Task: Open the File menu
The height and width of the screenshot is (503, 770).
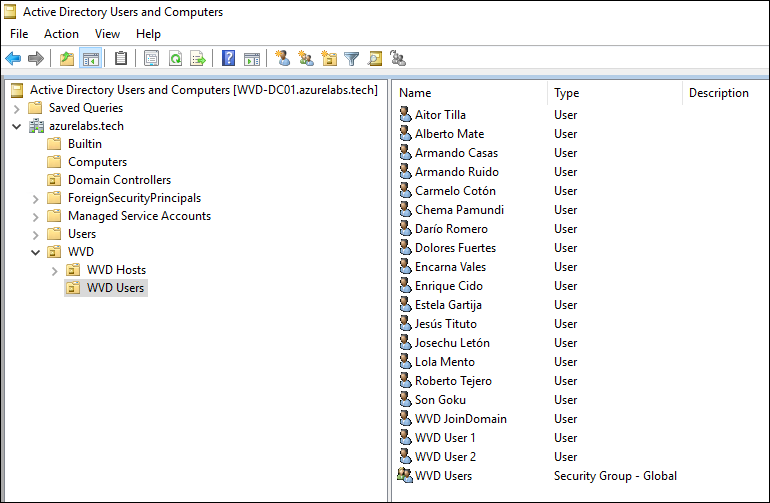Action: pos(19,34)
